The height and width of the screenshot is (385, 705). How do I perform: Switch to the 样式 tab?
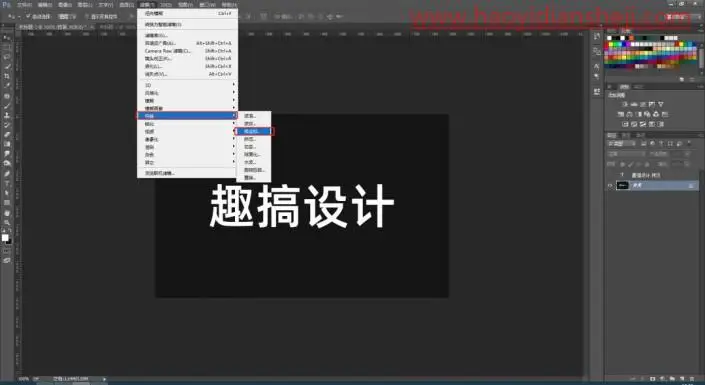pyautogui.click(x=638, y=86)
